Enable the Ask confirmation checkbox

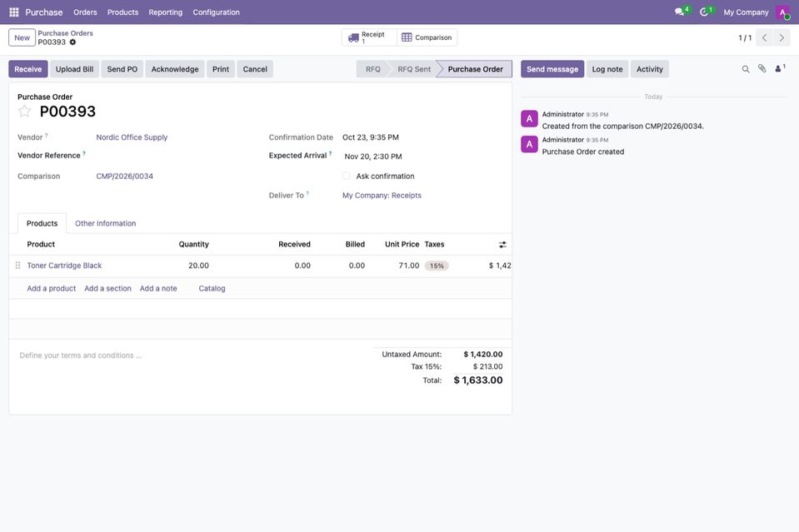click(x=347, y=177)
